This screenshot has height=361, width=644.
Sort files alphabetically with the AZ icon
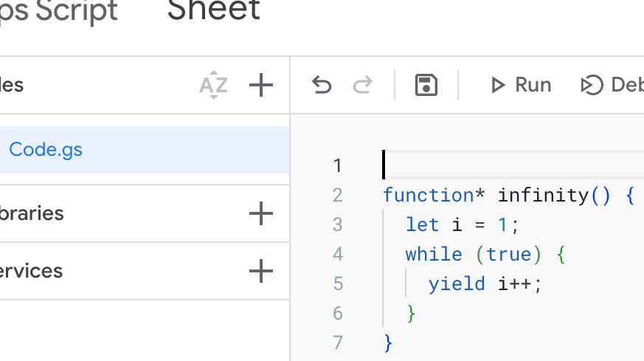tap(213, 86)
